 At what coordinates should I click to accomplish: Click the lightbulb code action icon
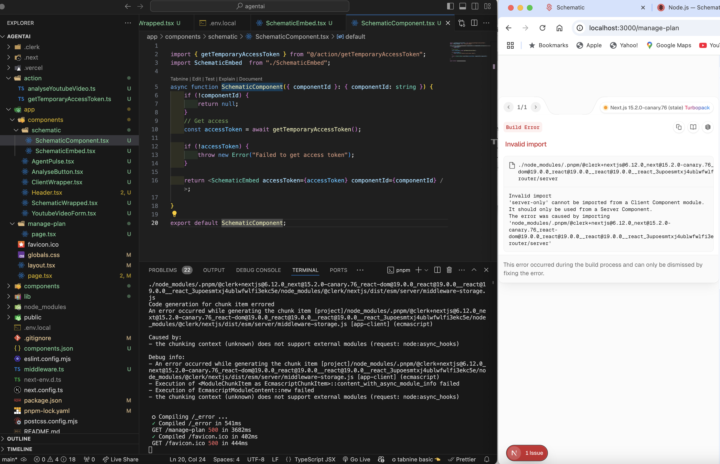tap(174, 214)
